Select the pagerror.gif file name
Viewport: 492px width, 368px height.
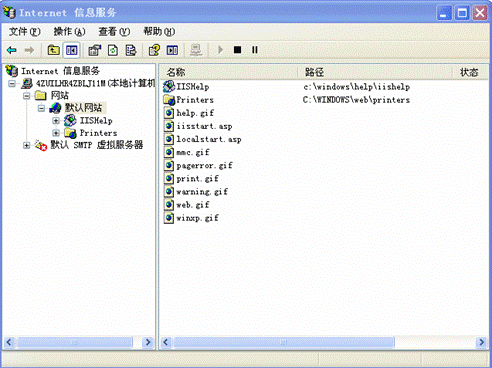204,166
